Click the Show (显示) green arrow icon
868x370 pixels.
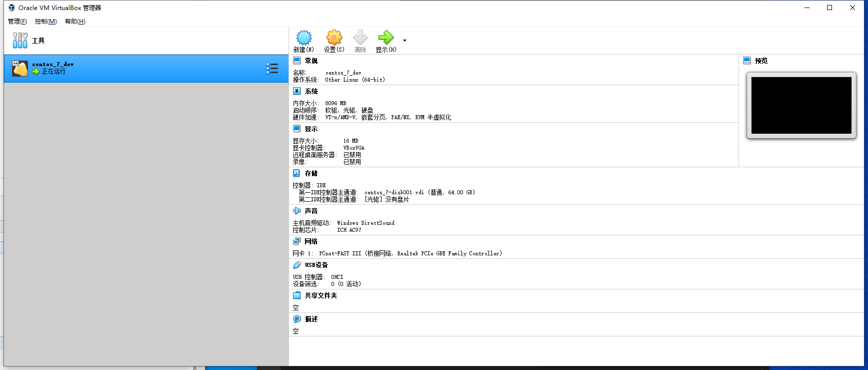coord(386,38)
